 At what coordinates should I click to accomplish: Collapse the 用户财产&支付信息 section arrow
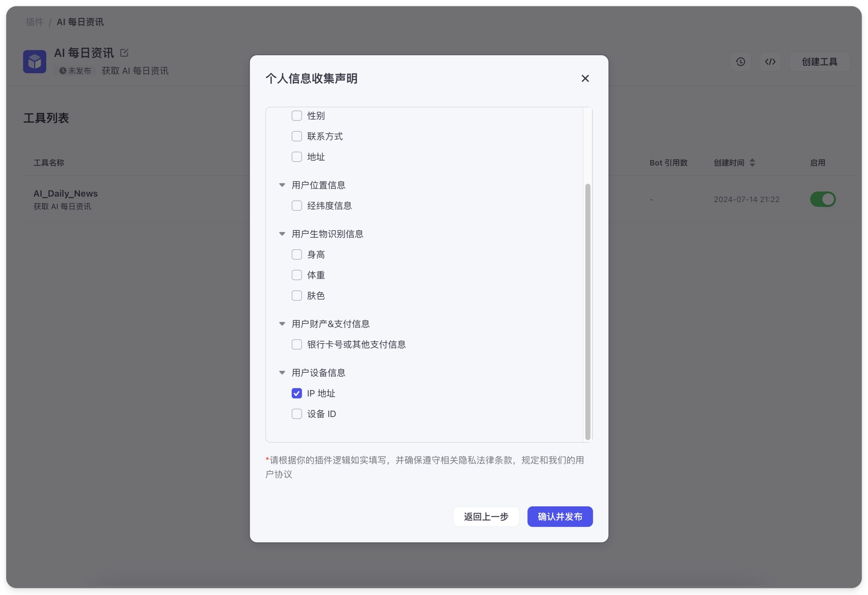tap(282, 324)
